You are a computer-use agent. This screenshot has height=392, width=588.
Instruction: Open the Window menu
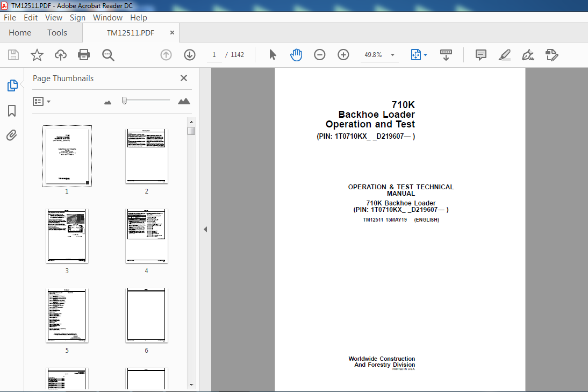(x=107, y=18)
